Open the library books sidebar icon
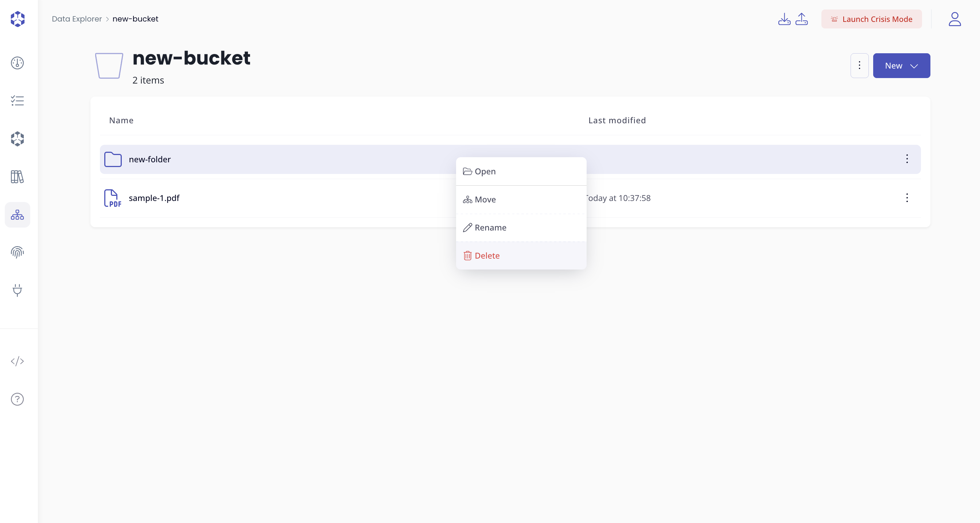 (x=17, y=177)
